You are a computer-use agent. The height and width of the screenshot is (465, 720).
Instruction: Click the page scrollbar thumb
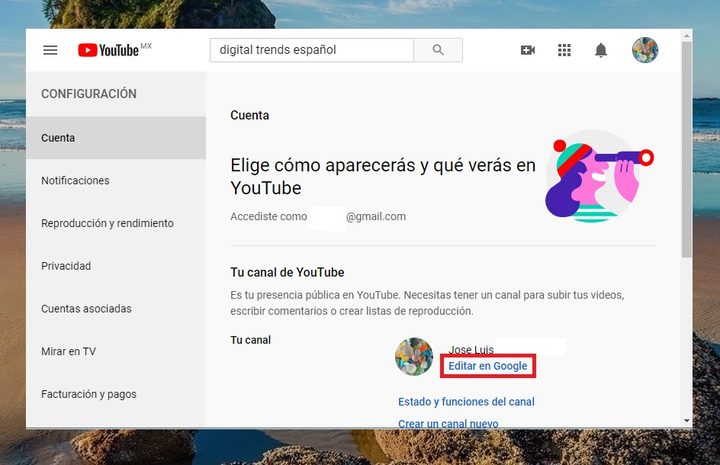[x=686, y=149]
